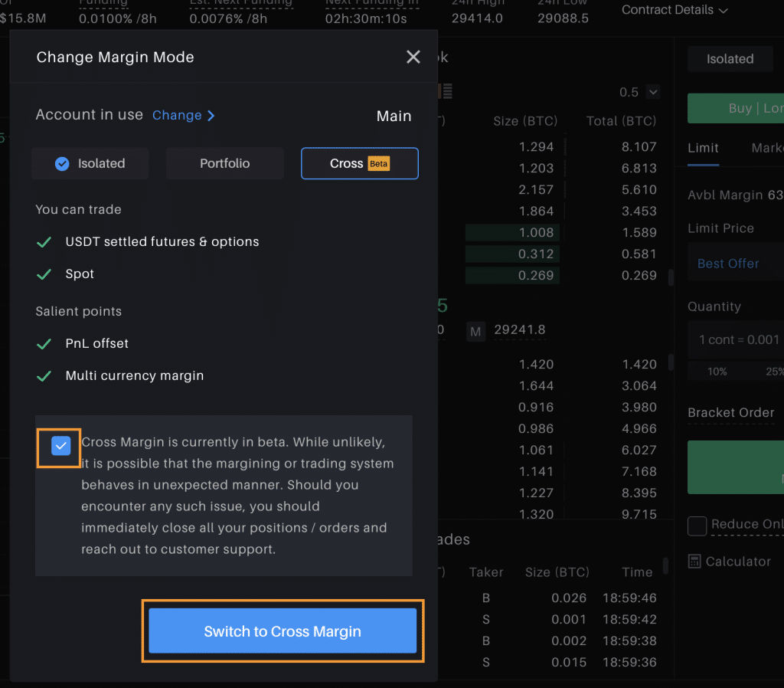Click order book size 1.008 row
The image size is (784, 688).
512,233
